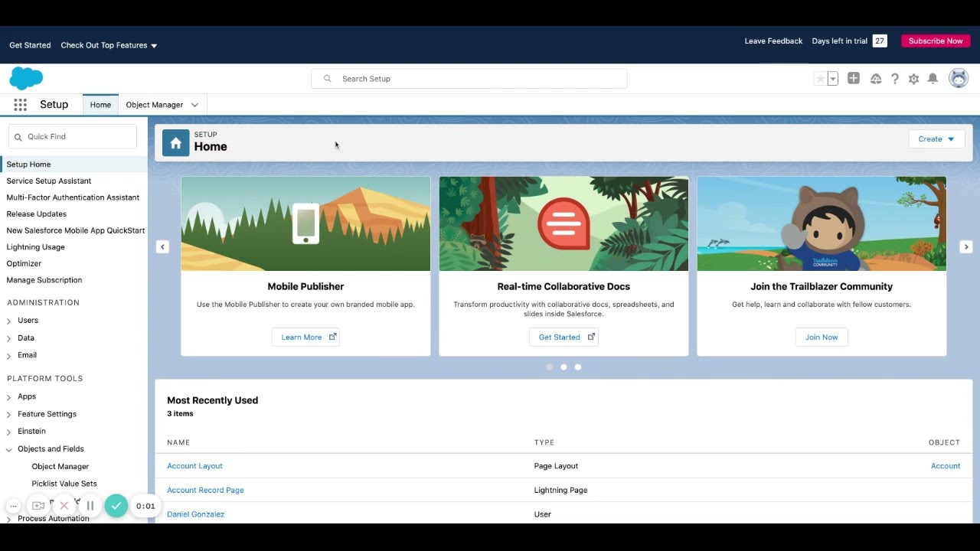Click the Search Setup field
The width and height of the screenshot is (980, 551).
[x=469, y=79]
